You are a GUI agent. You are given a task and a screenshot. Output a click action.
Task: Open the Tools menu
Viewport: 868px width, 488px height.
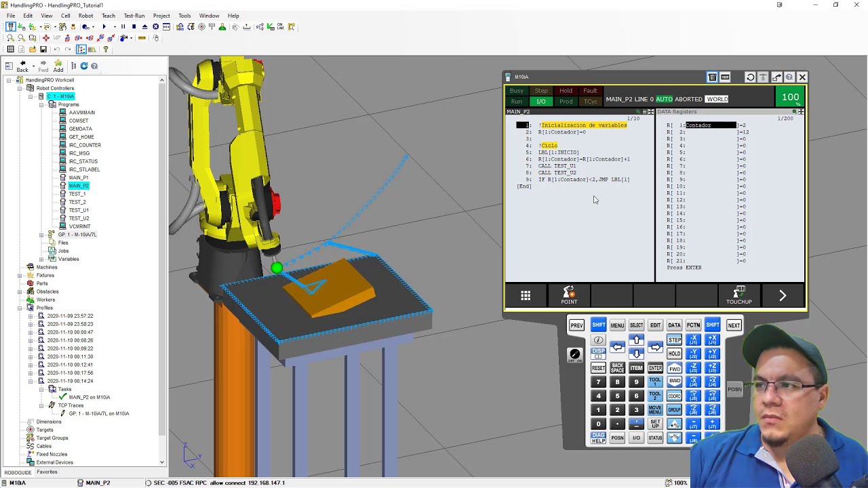coord(184,16)
